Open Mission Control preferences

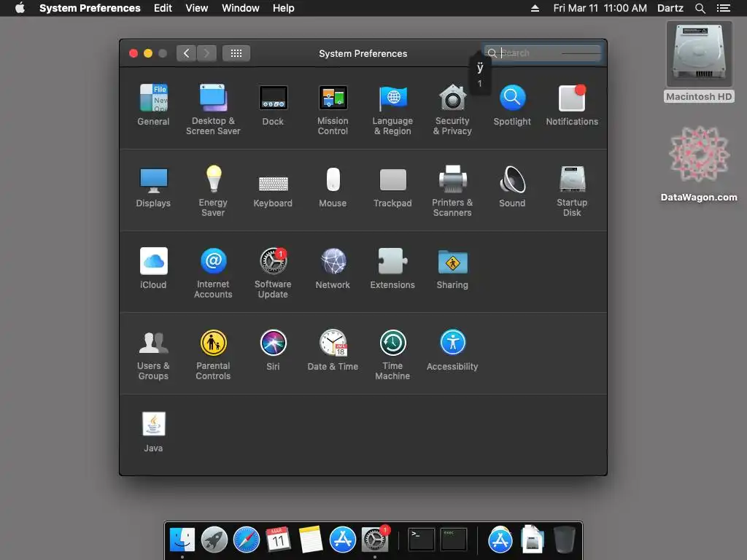click(333, 109)
